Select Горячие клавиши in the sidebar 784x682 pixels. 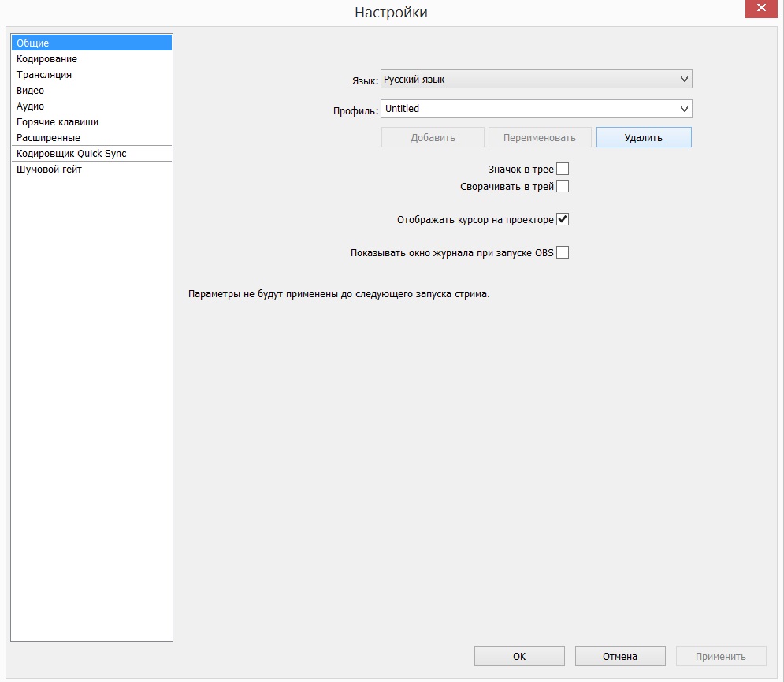pyautogui.click(x=57, y=122)
